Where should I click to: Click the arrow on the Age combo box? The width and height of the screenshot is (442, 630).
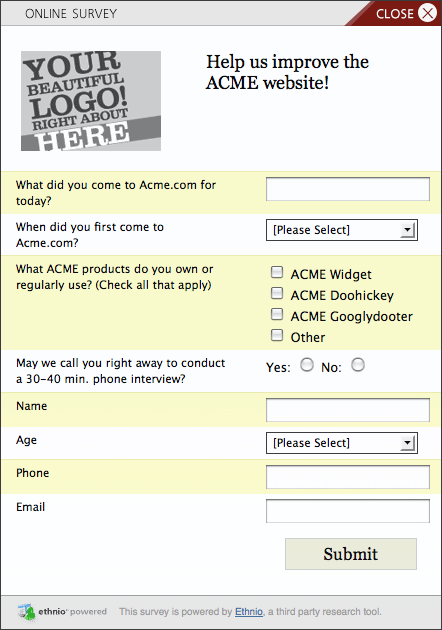(x=408, y=443)
